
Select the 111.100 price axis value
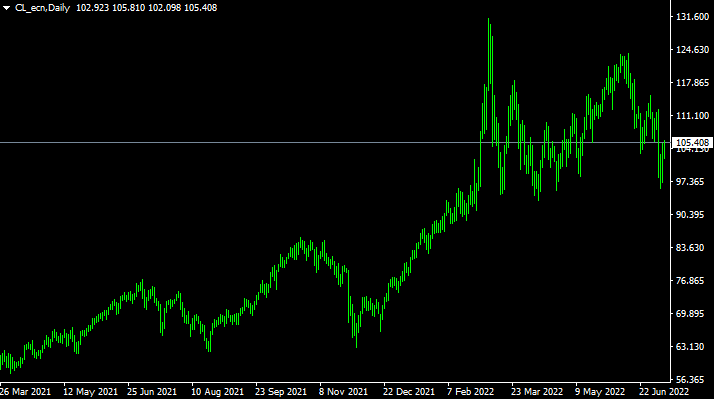pos(693,116)
